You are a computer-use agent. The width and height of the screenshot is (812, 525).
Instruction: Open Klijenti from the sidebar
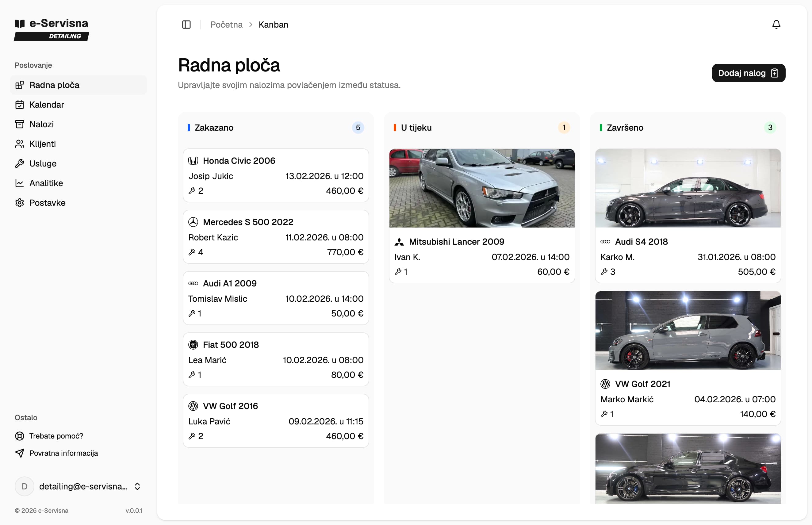click(42, 144)
